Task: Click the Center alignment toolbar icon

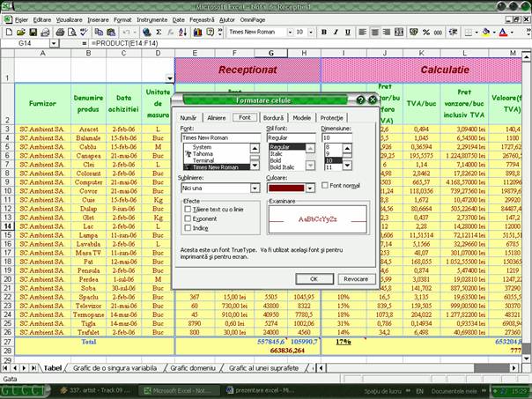Action: pyautogui.click(x=374, y=33)
